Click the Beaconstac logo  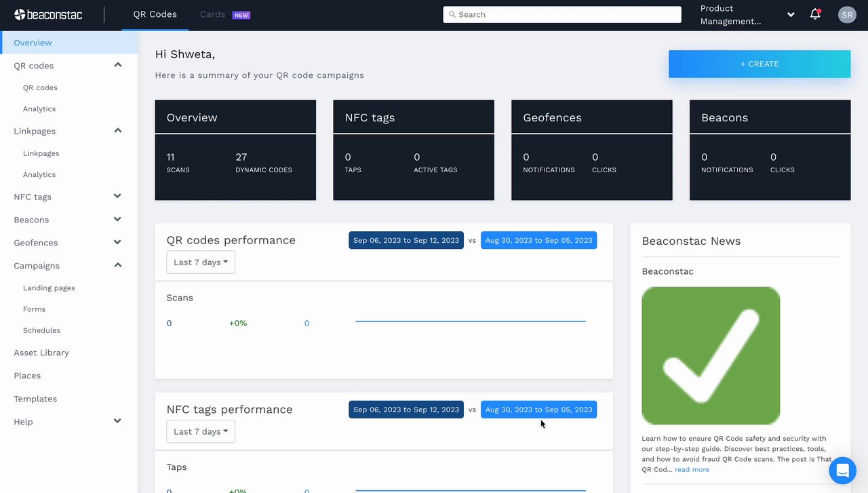tap(48, 14)
